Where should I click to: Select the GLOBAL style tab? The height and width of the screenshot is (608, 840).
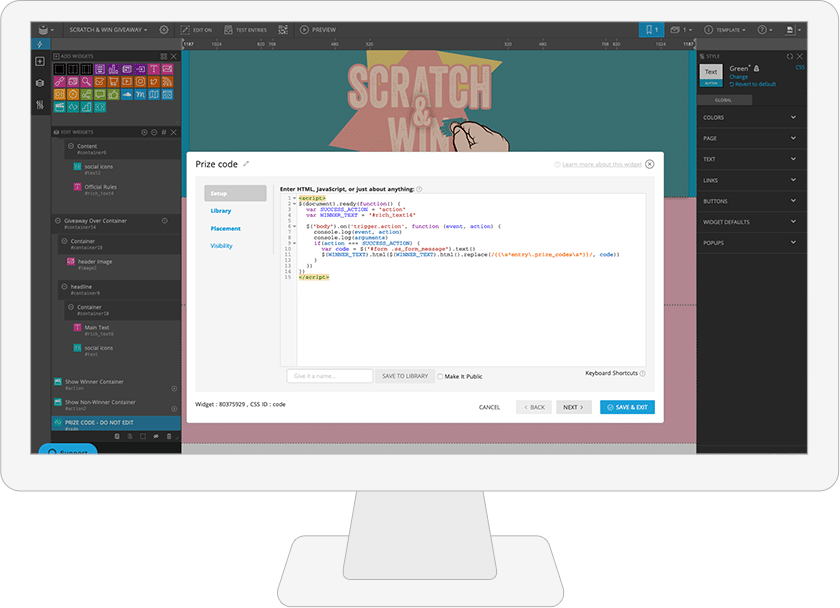tap(724, 100)
